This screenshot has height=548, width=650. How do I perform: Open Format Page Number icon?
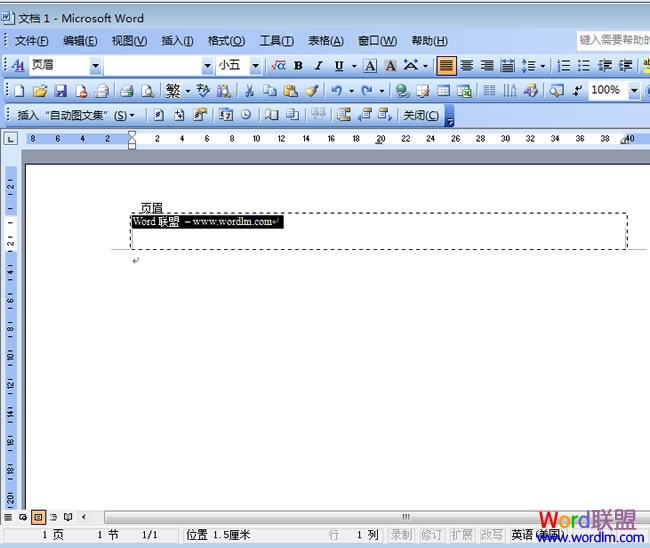click(200, 115)
